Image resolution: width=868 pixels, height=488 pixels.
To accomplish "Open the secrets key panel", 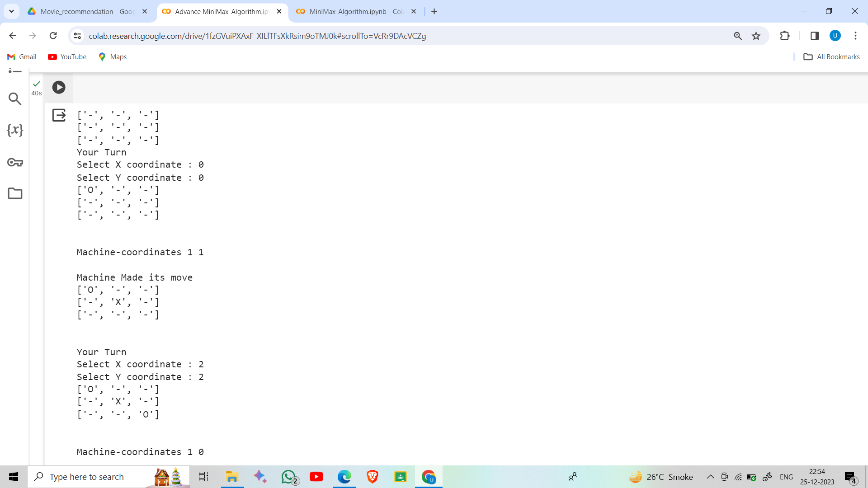I will (x=15, y=162).
